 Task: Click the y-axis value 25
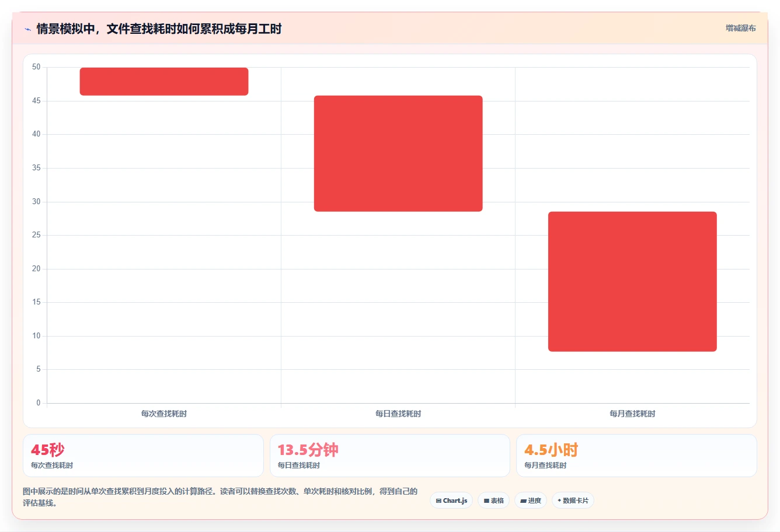36,235
